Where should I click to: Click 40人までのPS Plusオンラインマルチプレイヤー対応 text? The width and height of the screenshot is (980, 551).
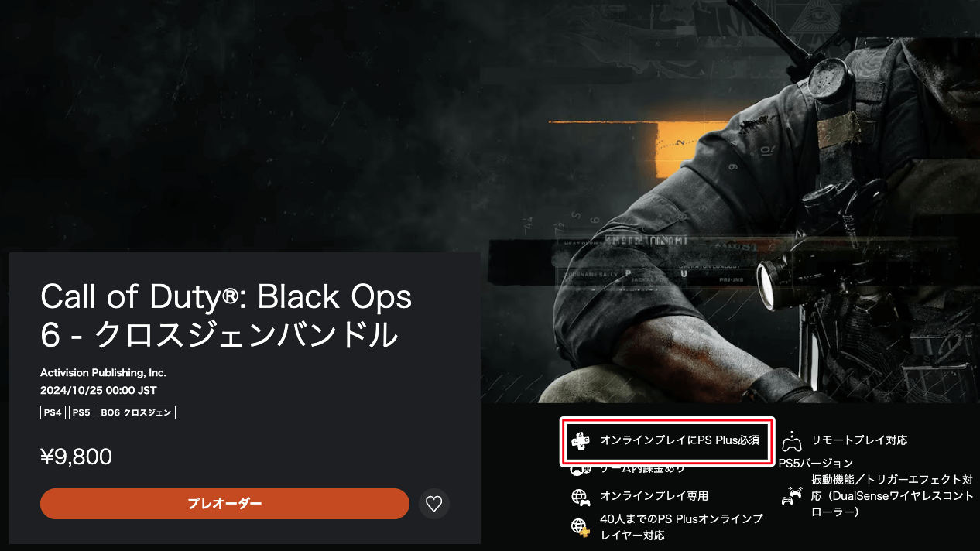pos(681,527)
